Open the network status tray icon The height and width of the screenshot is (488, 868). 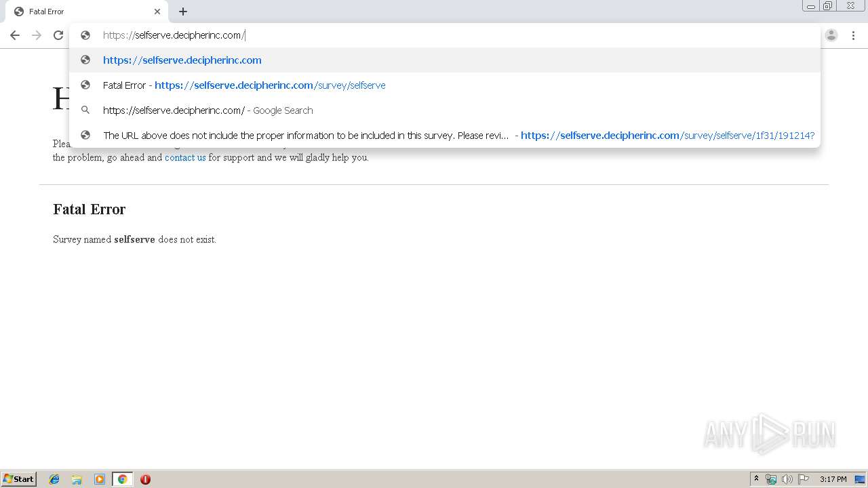(771, 479)
